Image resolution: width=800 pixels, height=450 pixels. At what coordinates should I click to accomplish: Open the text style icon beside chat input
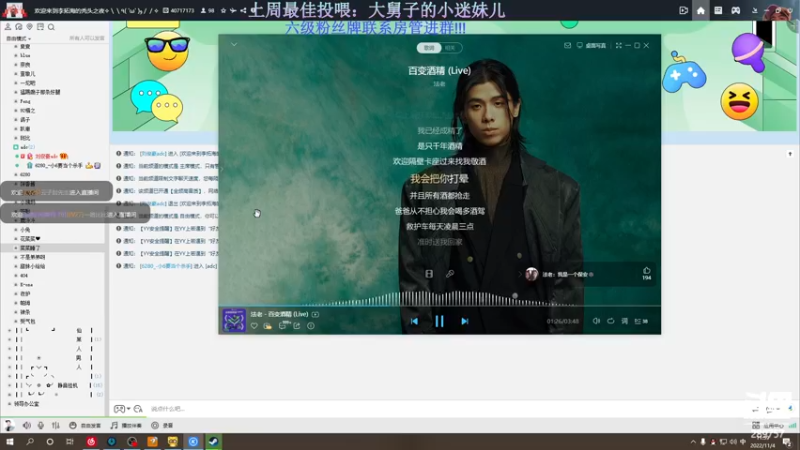138,409
